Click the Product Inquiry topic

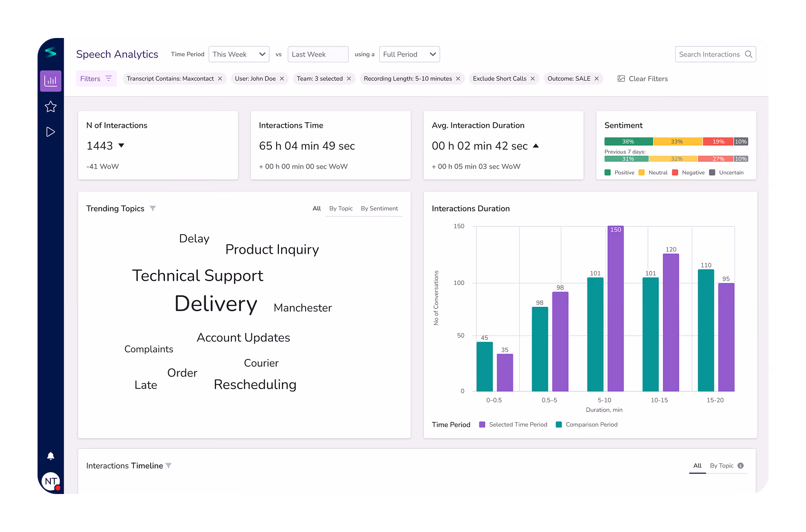[272, 250]
